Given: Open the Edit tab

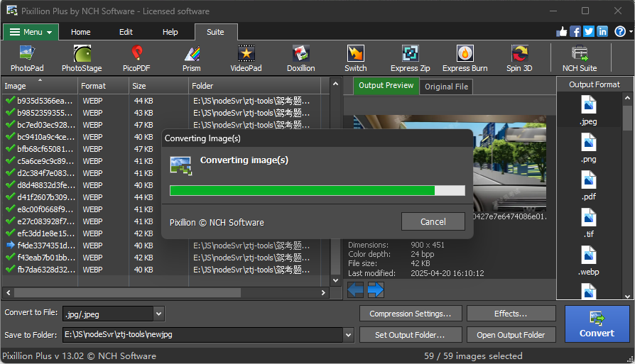Looking at the screenshot, I should pos(126,32).
